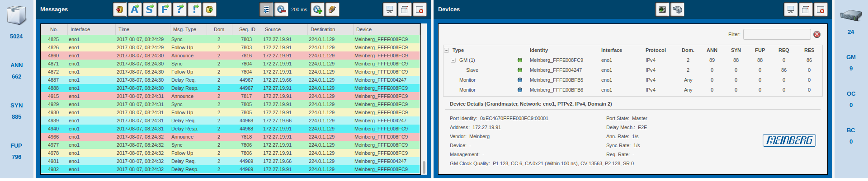868x181 pixels.
Task: Sort messages by the Seq. ID column header
Action: coord(247,29)
